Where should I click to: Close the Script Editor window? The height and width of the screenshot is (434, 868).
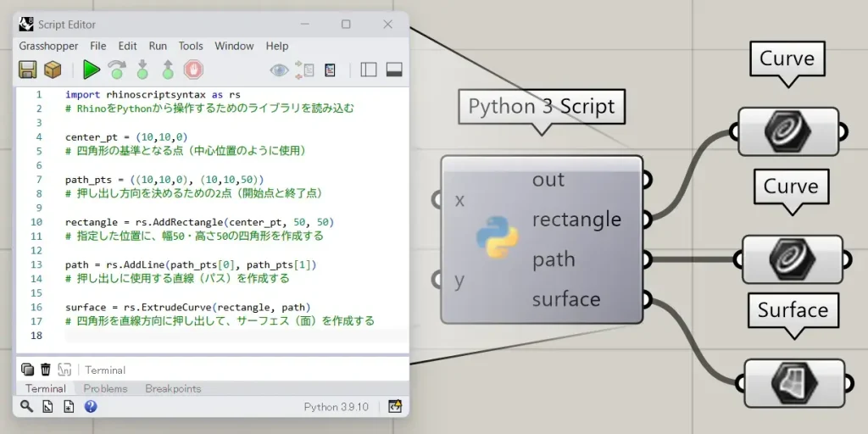coord(388,25)
